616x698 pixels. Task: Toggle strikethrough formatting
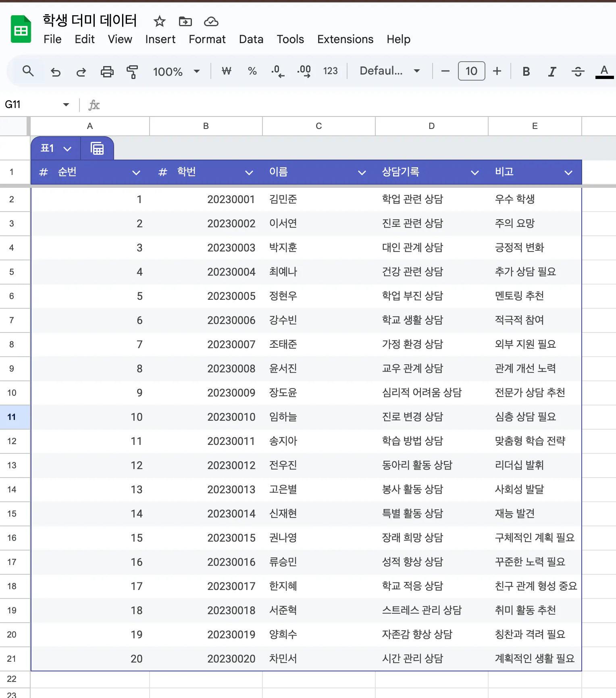coord(578,72)
